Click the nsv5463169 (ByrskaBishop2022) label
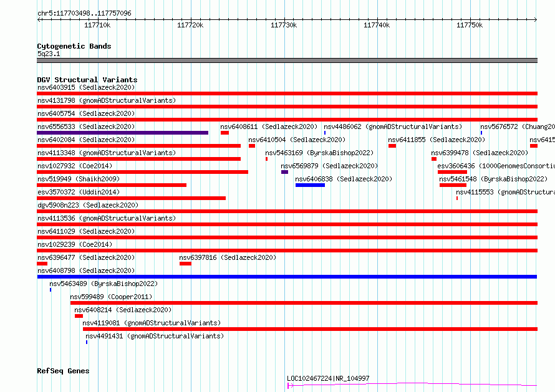 [319, 153]
